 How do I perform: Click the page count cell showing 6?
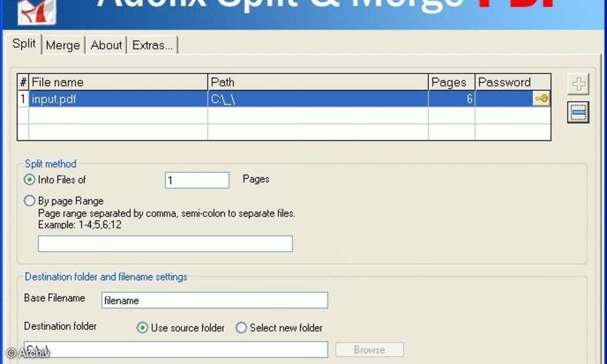(452, 99)
